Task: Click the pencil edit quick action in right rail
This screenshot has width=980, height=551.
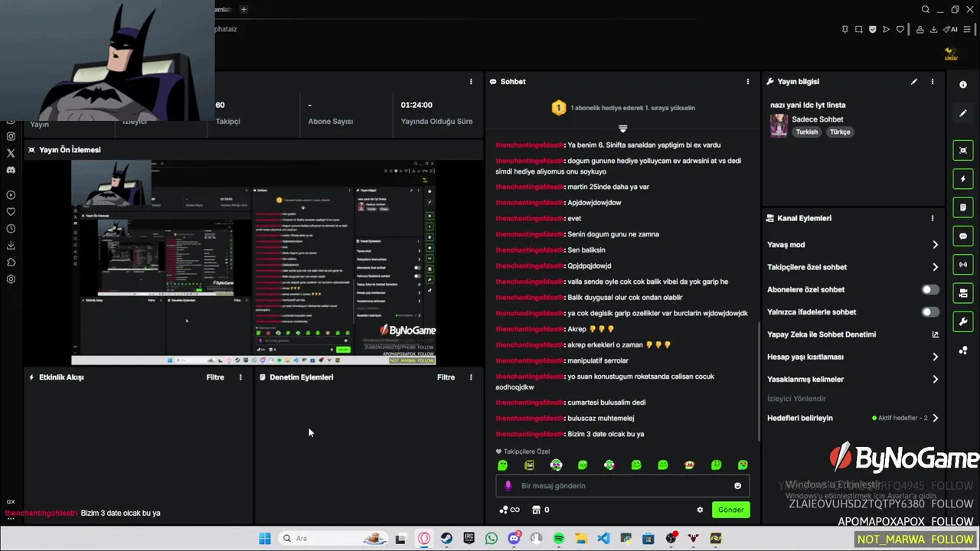Action: [x=963, y=113]
